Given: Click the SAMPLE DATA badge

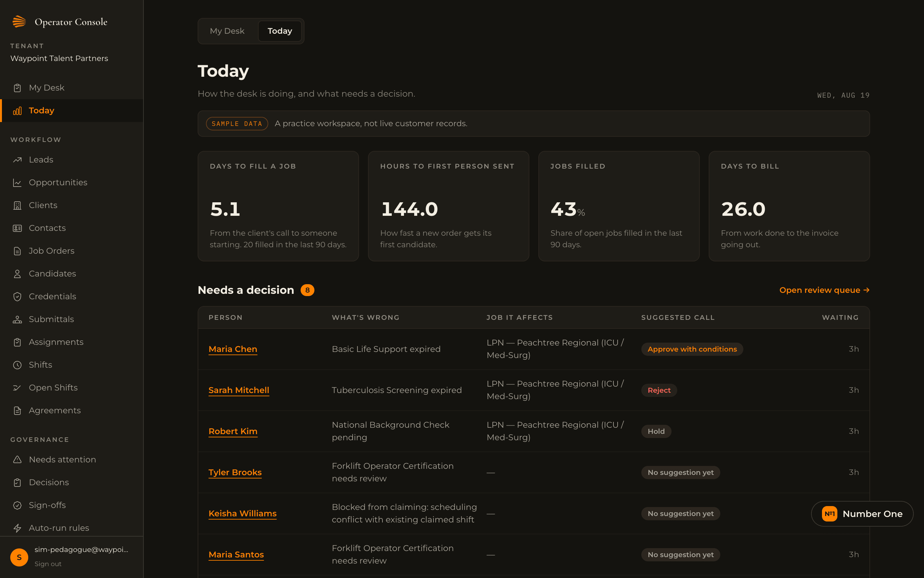Looking at the screenshot, I should (x=237, y=124).
